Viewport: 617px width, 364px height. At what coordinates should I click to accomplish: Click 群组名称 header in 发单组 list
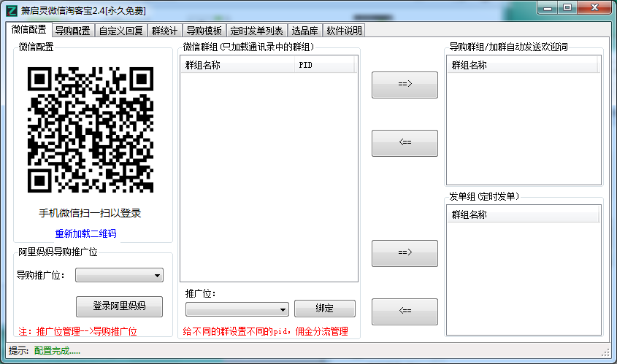click(x=522, y=214)
